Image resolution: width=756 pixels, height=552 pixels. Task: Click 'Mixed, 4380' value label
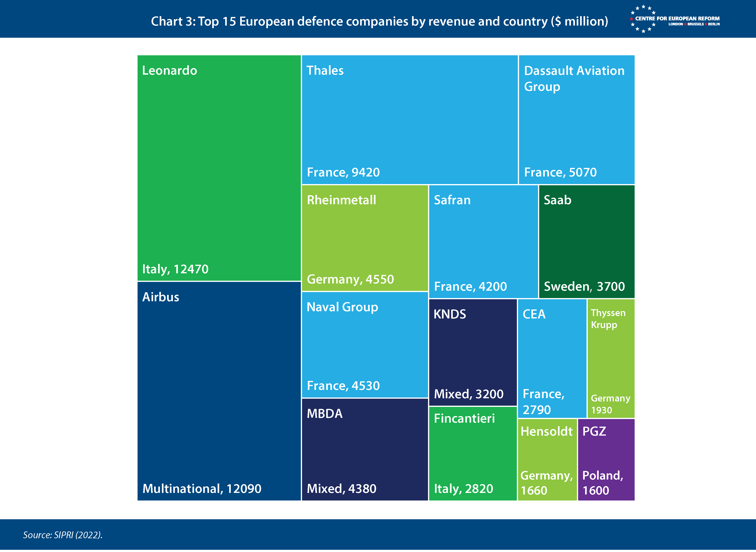click(x=341, y=489)
